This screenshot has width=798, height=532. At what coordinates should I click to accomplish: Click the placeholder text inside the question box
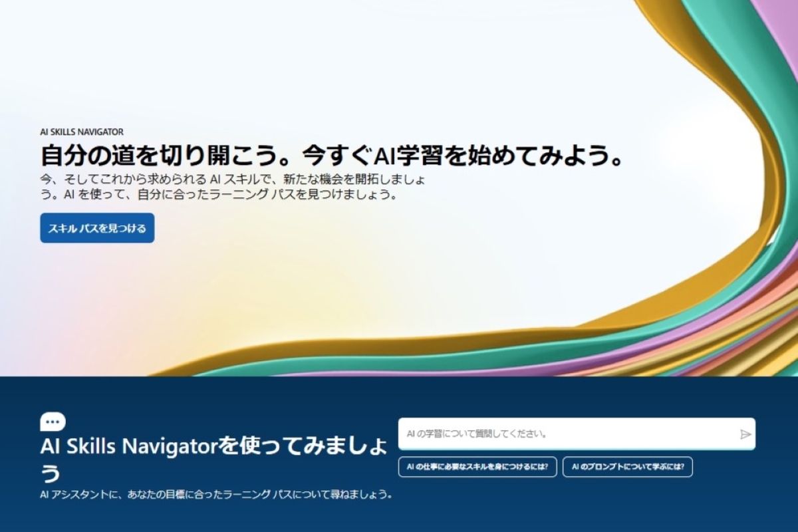pos(477,434)
